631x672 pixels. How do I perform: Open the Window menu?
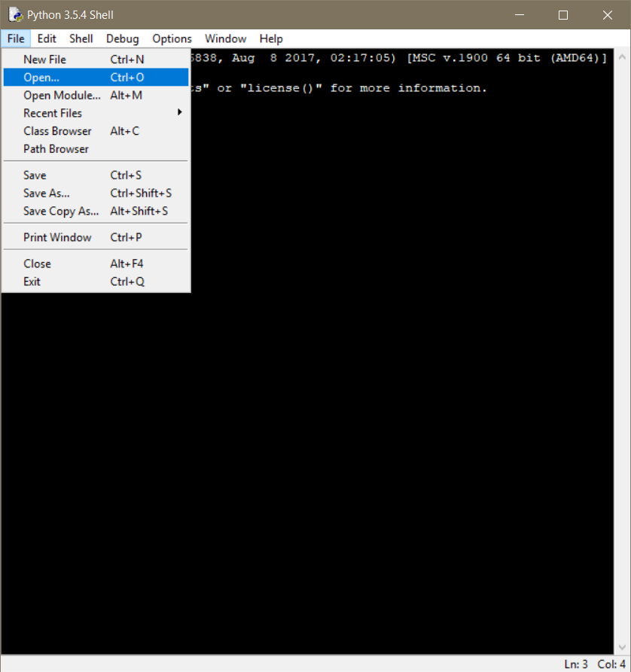[225, 38]
